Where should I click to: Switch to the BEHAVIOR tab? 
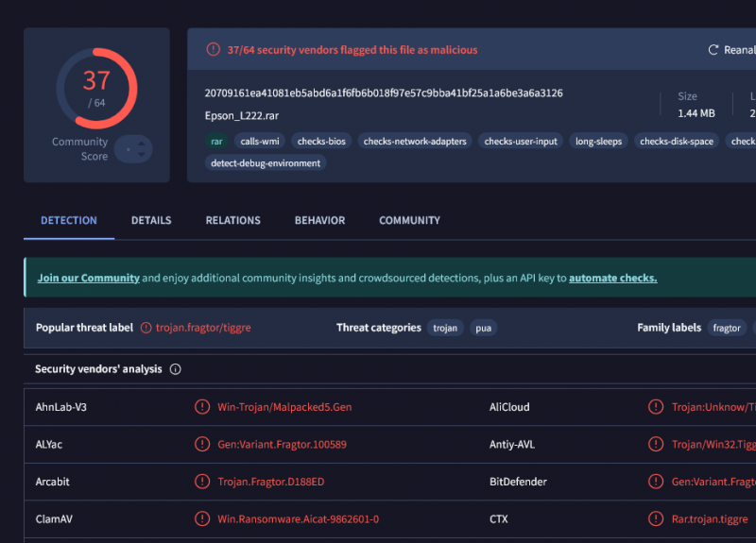click(319, 220)
